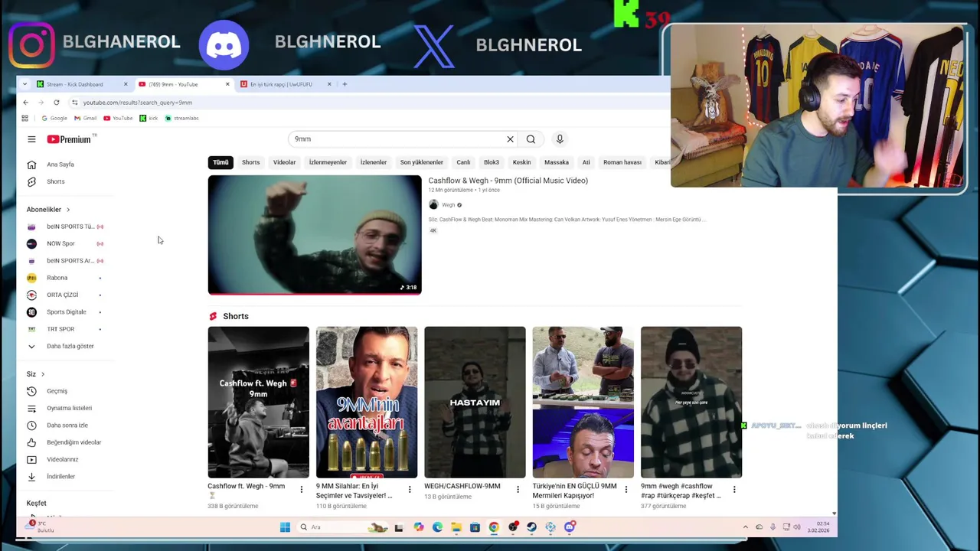The width and height of the screenshot is (980, 551).
Task: Open more options for WEGH/CASHFLOW-9MM short
Action: click(x=518, y=490)
